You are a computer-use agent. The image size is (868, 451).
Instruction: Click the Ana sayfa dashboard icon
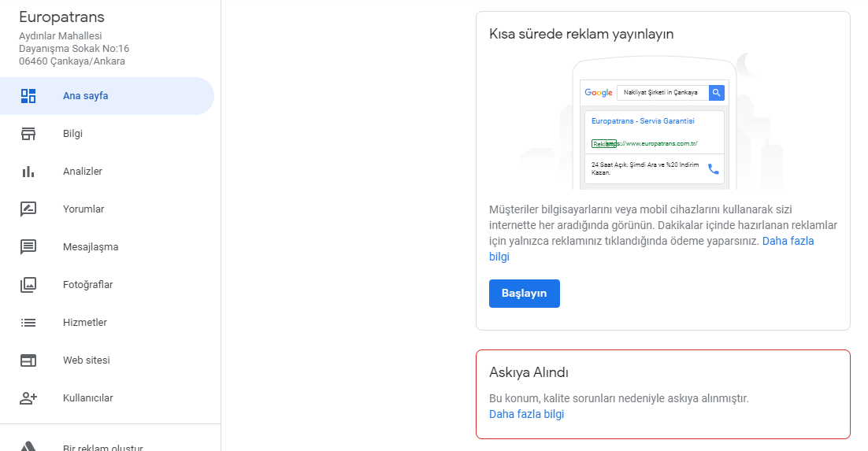28,96
